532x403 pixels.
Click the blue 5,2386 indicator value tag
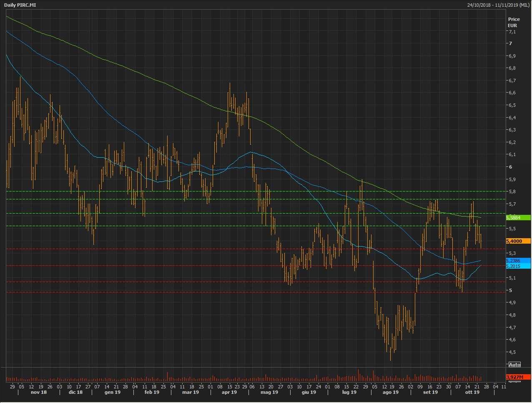point(518,261)
